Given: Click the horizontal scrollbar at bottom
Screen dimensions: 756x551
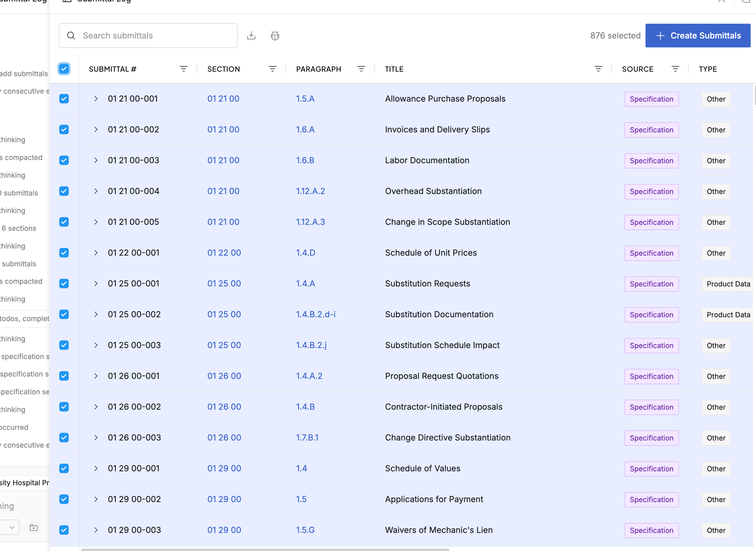Looking at the screenshot, I should click(x=265, y=549).
